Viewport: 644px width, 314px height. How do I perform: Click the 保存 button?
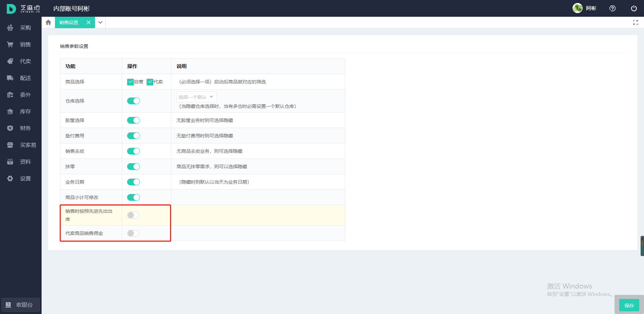pos(629,305)
